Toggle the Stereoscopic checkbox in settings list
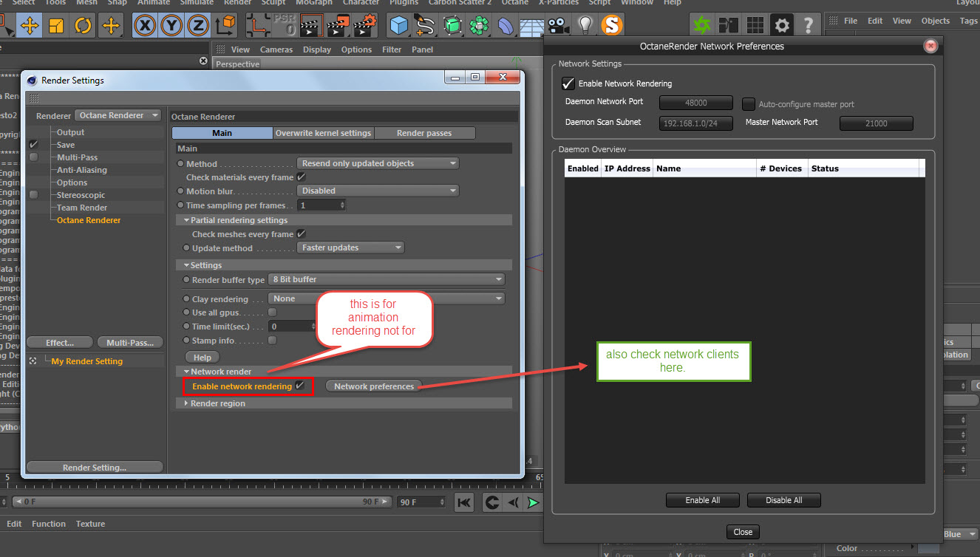The width and height of the screenshot is (980, 557). coord(33,195)
